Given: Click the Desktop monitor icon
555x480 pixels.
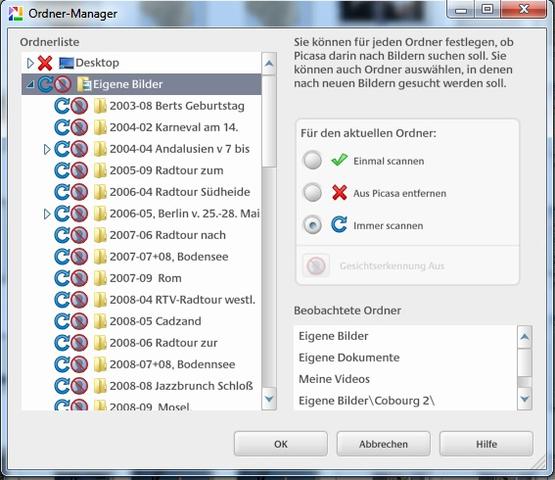Looking at the screenshot, I should tap(66, 63).
